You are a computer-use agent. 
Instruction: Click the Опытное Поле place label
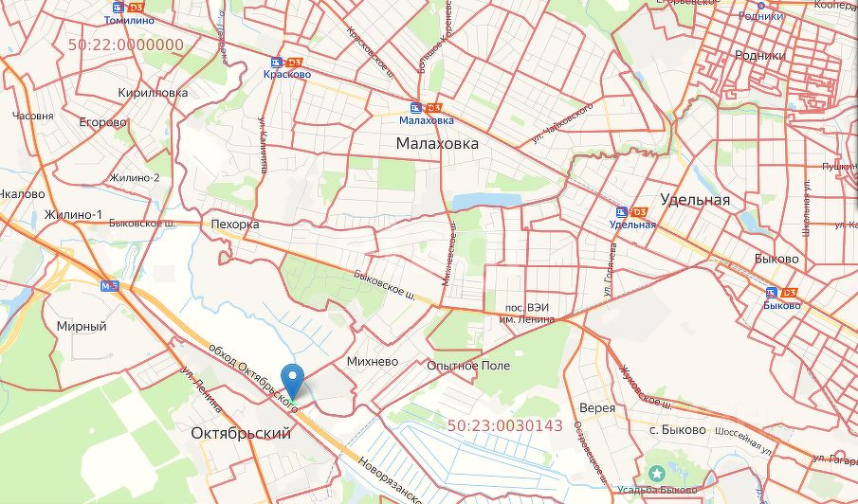tap(468, 365)
